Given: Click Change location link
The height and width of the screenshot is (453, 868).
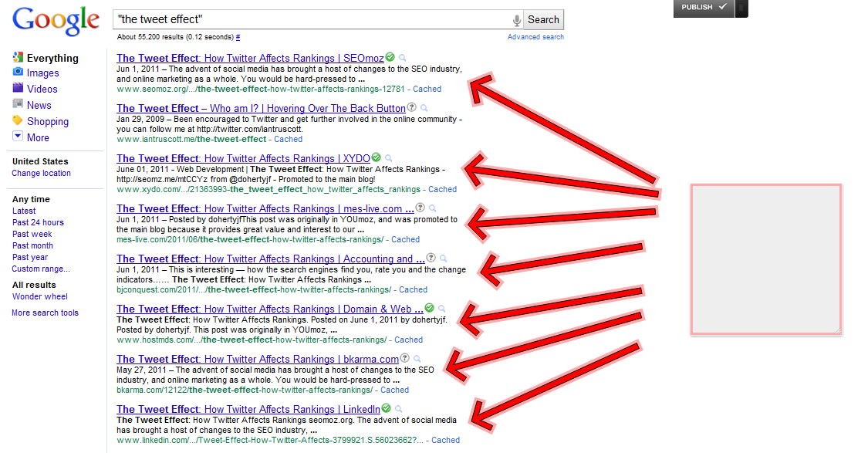Looking at the screenshot, I should (42, 174).
